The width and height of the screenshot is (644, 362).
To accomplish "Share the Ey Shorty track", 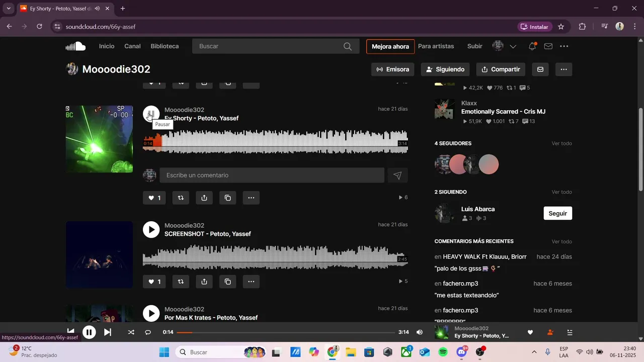I will point(204,198).
